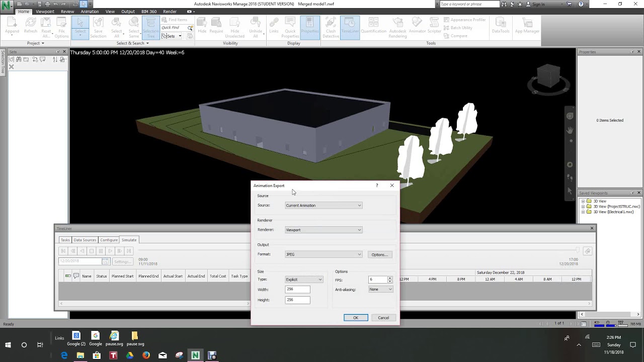Select the Tasks tab in TimeLiner

point(65,240)
